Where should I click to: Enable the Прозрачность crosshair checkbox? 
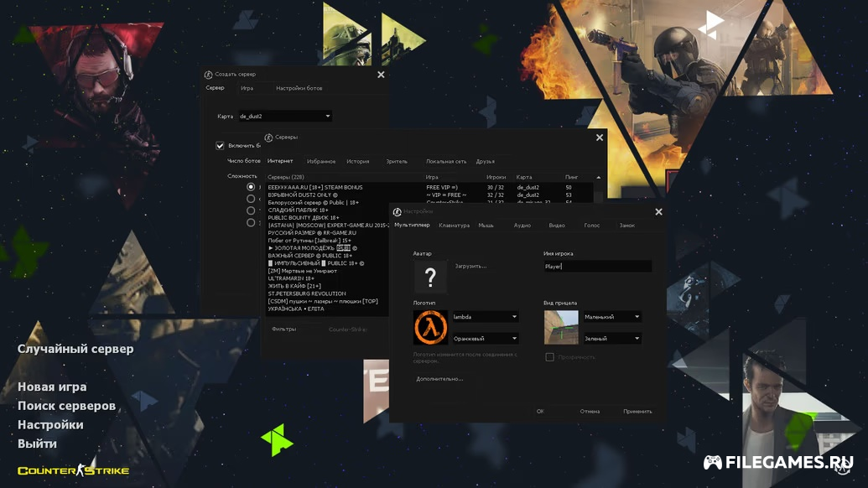tap(549, 357)
